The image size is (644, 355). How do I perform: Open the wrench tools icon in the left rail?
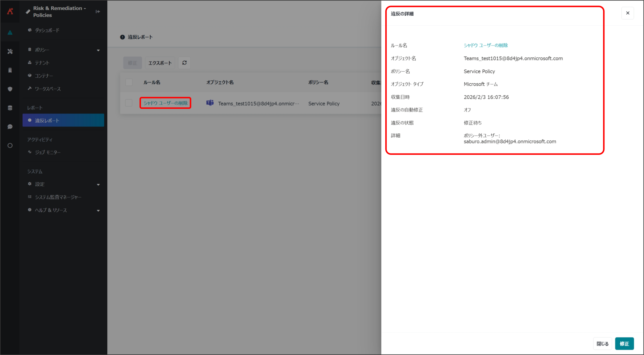[x=10, y=52]
